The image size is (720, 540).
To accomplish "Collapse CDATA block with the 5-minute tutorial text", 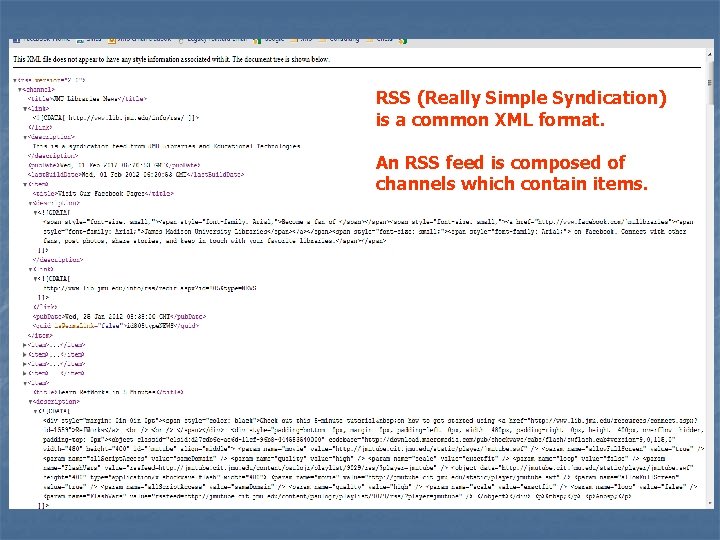I will pyautogui.click(x=35, y=411).
